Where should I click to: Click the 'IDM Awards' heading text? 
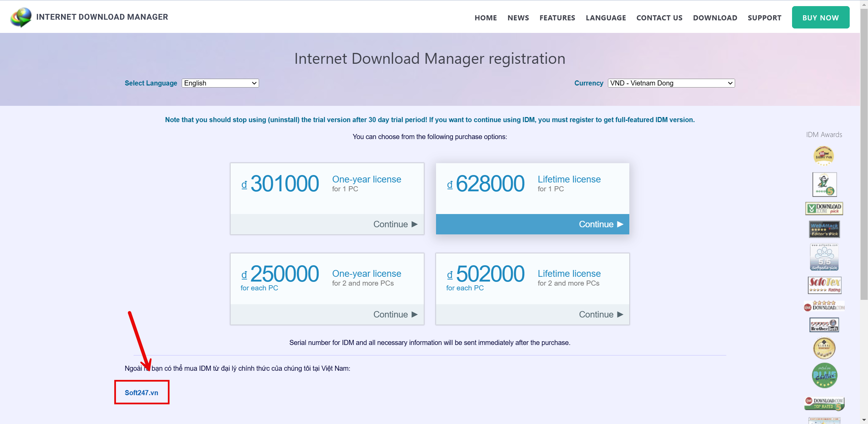pyautogui.click(x=824, y=135)
